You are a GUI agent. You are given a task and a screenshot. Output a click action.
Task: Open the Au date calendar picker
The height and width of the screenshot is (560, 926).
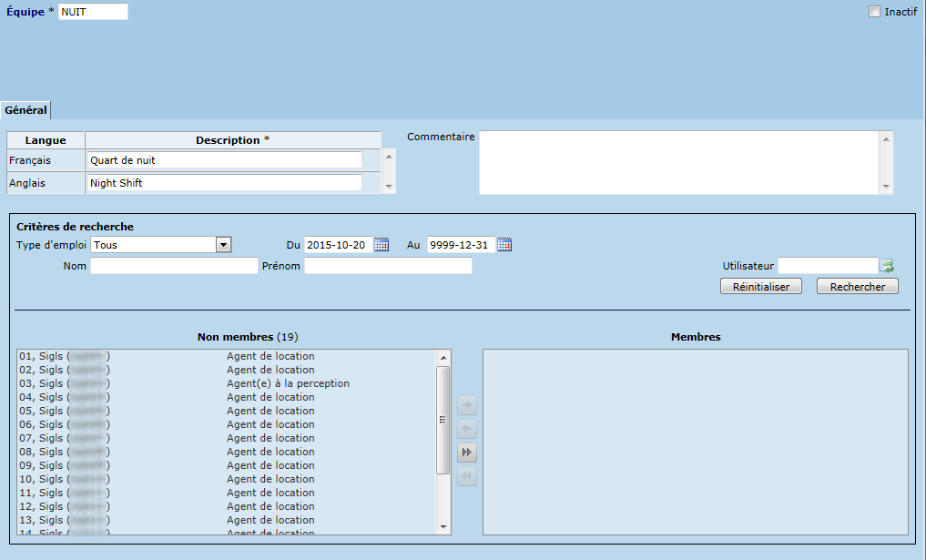pos(504,244)
